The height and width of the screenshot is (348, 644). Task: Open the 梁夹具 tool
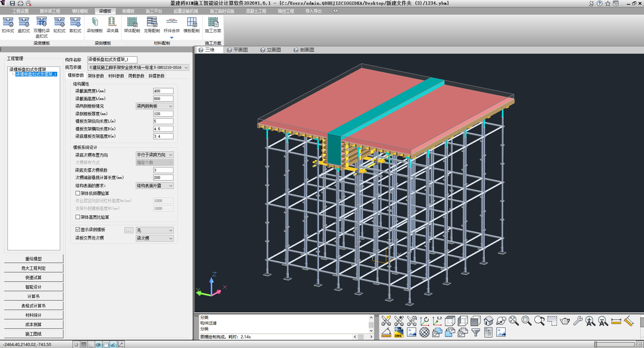(113, 25)
